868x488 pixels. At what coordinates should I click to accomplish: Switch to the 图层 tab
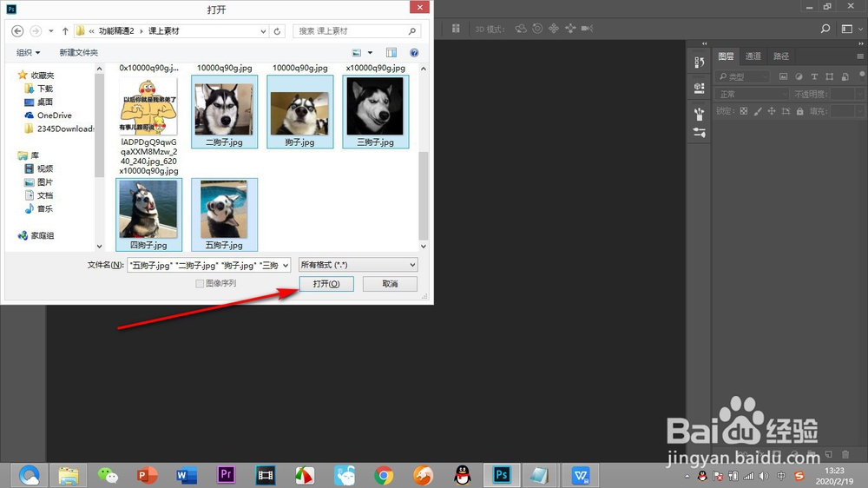click(x=726, y=56)
